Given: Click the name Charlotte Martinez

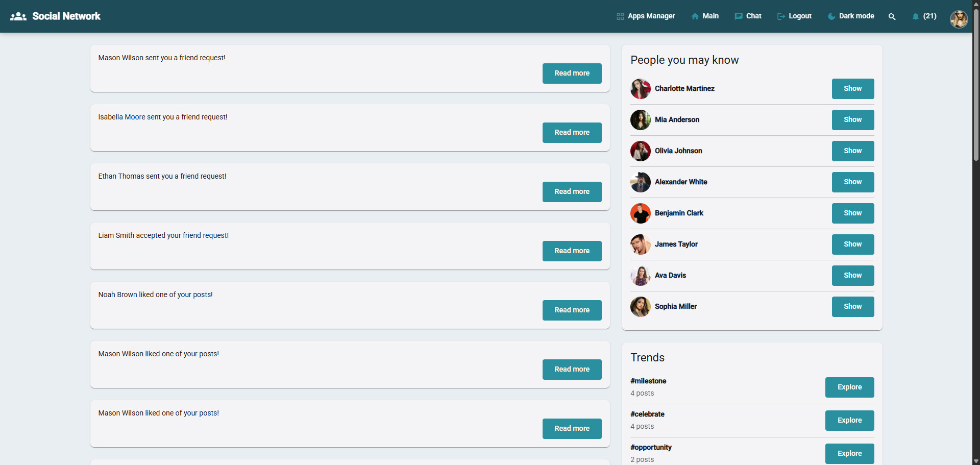Looking at the screenshot, I should [684, 88].
